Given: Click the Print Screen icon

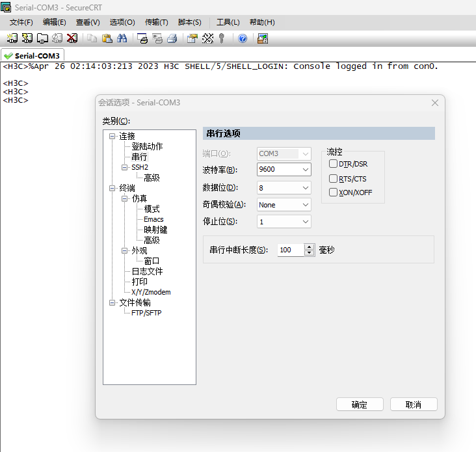Looking at the screenshot, I should 142,38.
